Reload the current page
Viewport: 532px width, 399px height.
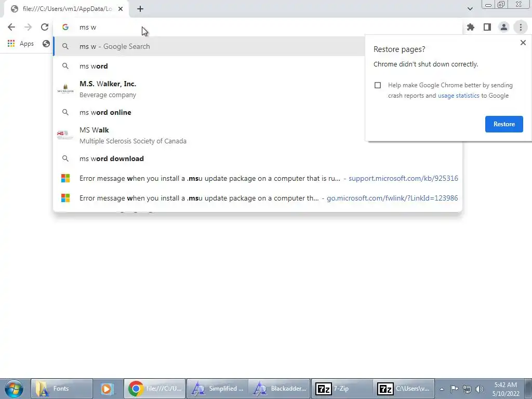[45, 27]
